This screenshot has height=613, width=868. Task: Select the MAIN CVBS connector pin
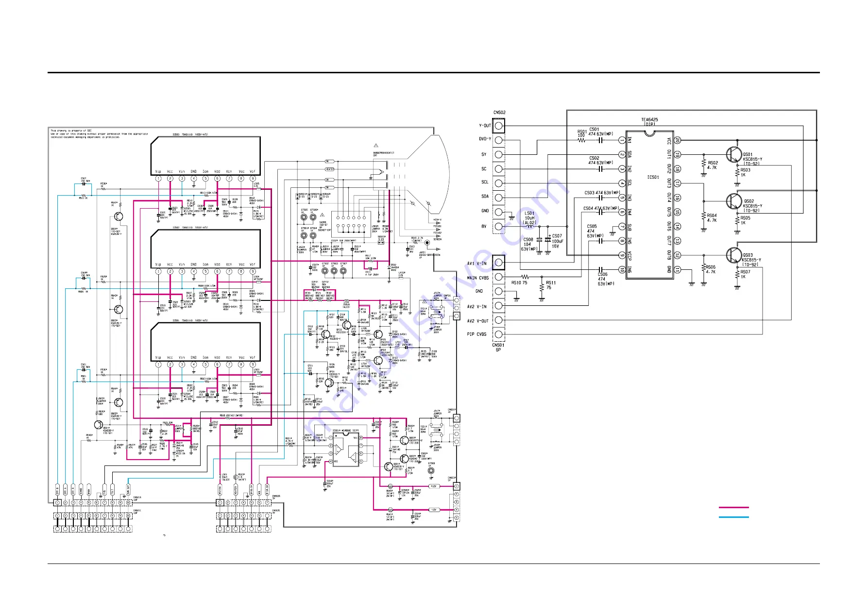click(x=499, y=277)
